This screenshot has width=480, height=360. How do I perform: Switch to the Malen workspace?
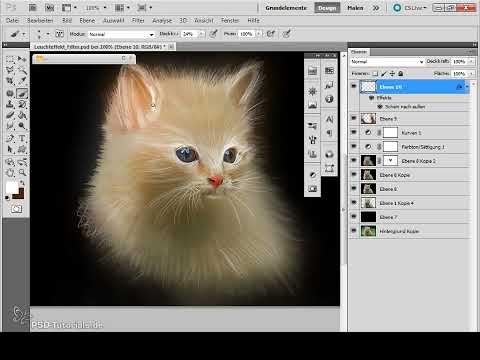pos(355,8)
